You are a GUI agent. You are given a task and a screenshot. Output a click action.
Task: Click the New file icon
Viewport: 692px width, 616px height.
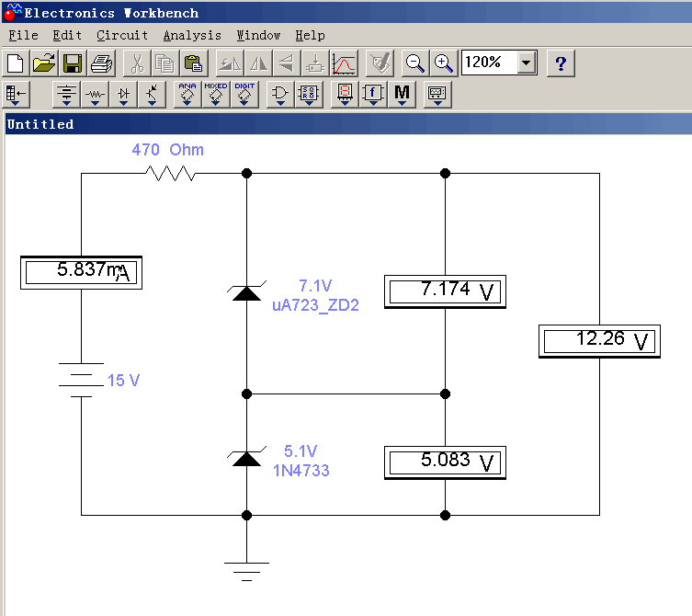coord(15,63)
